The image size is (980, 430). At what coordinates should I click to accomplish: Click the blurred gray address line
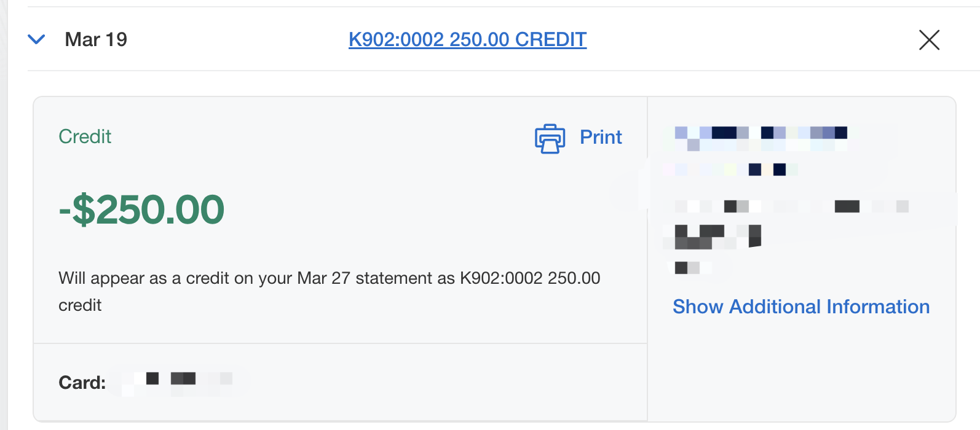coord(792,206)
